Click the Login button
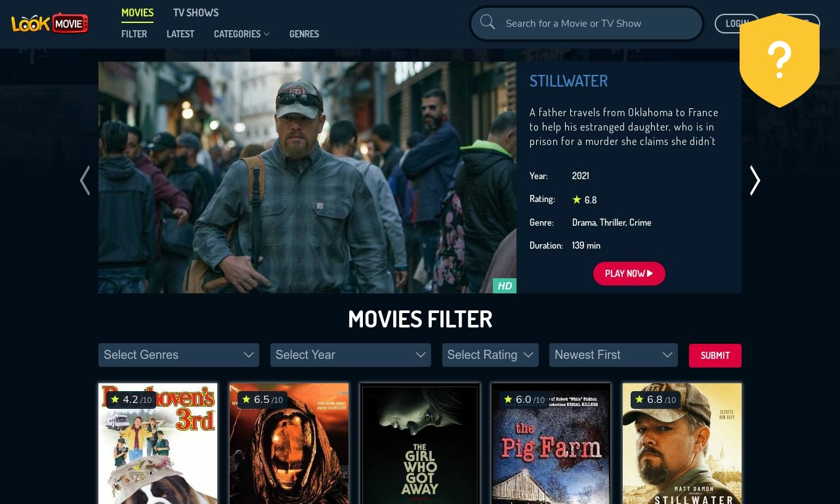The image size is (840, 504). point(736,24)
